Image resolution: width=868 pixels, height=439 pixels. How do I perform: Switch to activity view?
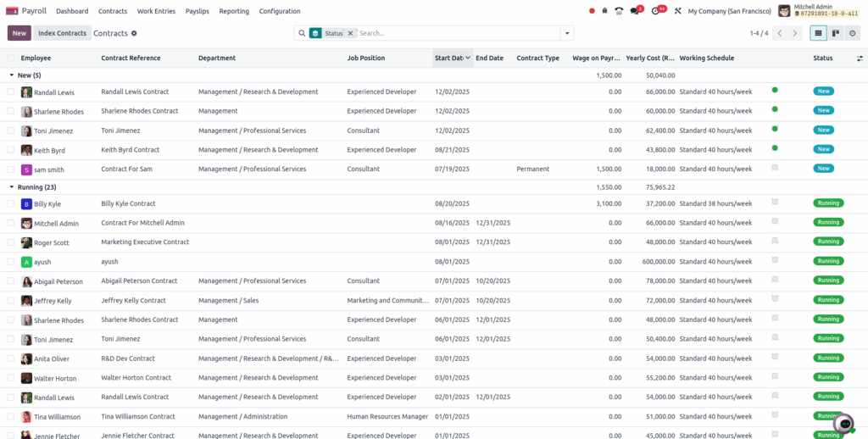pos(852,33)
